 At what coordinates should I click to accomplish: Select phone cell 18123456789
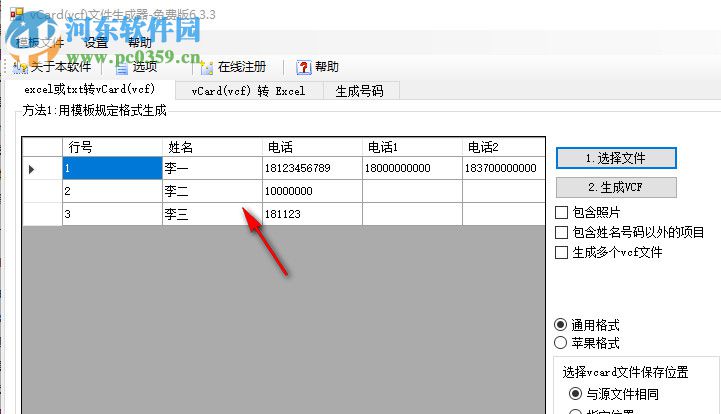pos(312,168)
